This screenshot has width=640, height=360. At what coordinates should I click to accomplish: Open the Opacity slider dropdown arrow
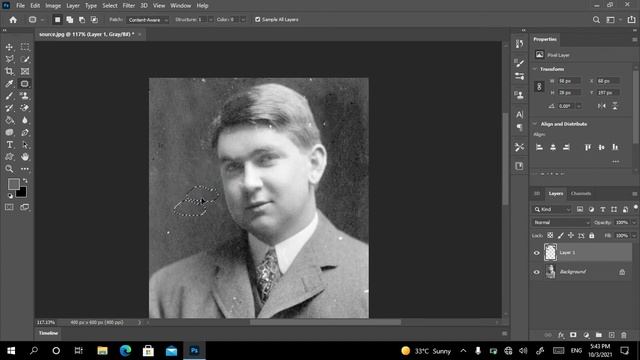(x=634, y=222)
